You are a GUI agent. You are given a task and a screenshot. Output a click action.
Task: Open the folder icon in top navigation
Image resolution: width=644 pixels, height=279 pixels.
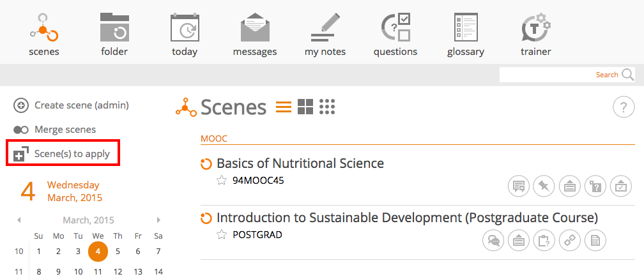[x=114, y=34]
